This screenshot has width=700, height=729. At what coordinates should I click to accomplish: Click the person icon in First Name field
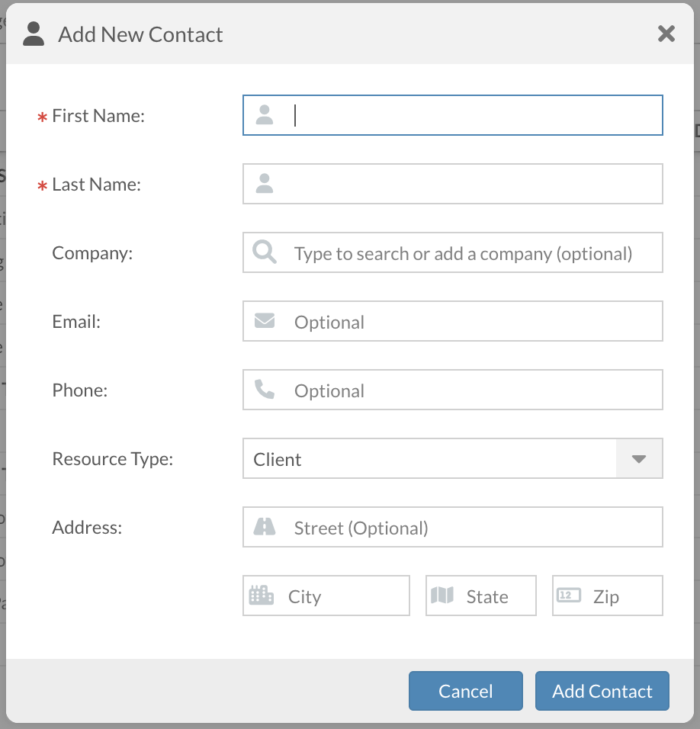pyautogui.click(x=265, y=115)
